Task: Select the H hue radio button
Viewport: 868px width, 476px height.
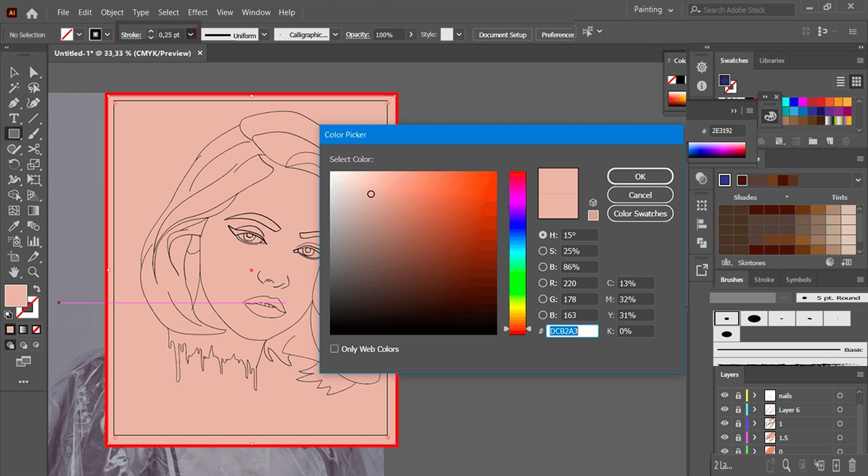Action: tap(542, 235)
